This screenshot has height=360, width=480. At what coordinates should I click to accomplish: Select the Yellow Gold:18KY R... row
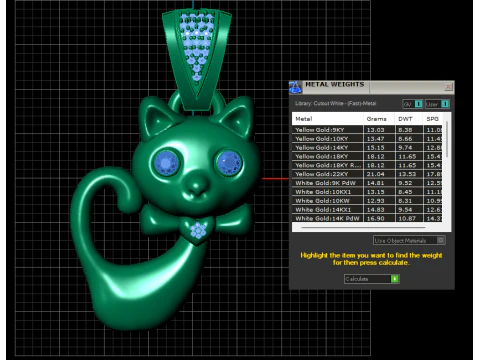coord(367,165)
